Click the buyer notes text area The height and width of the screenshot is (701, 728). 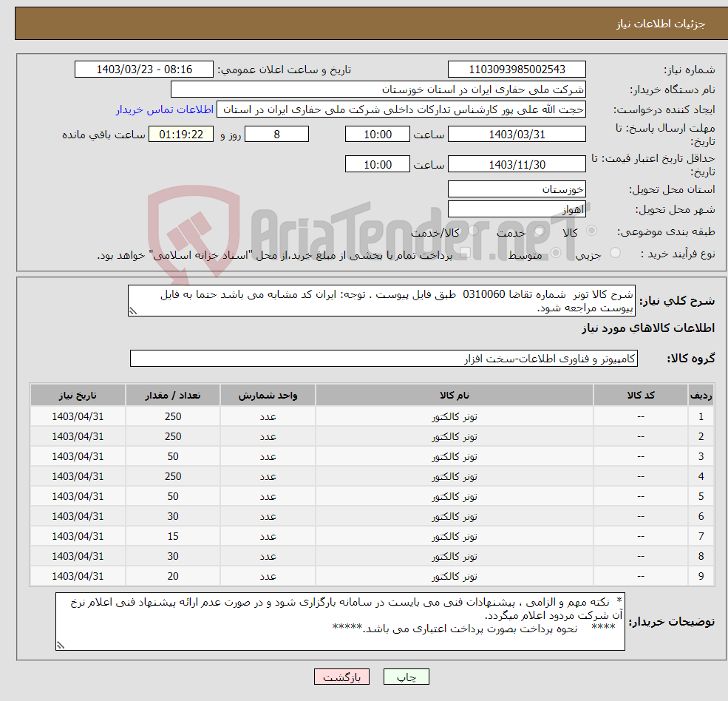(x=340, y=622)
